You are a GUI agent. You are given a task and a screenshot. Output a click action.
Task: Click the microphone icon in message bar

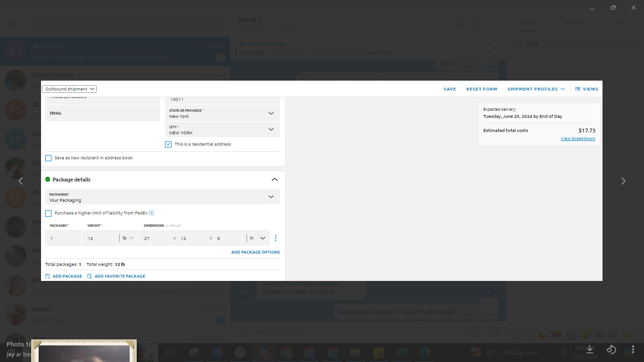pos(495,332)
